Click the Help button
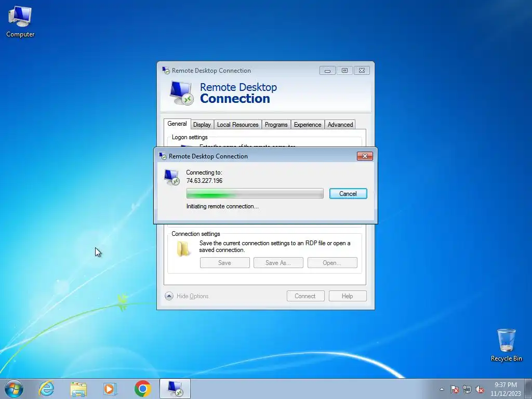 348,296
